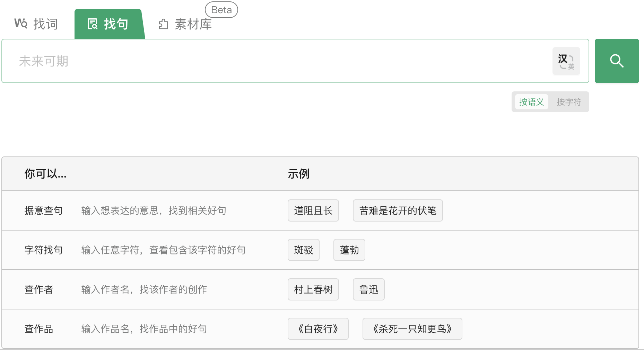The width and height of the screenshot is (644, 351).
Task: Look up author 村上春树
Action: (x=313, y=289)
